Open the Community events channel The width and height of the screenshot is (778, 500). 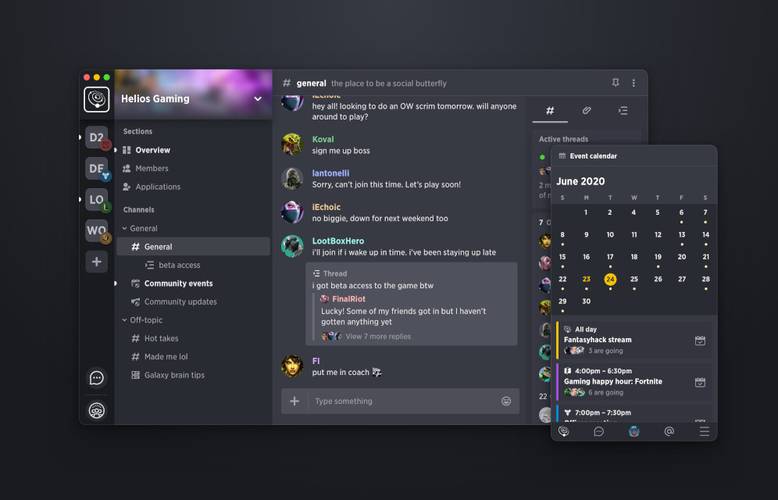pyautogui.click(x=172, y=283)
